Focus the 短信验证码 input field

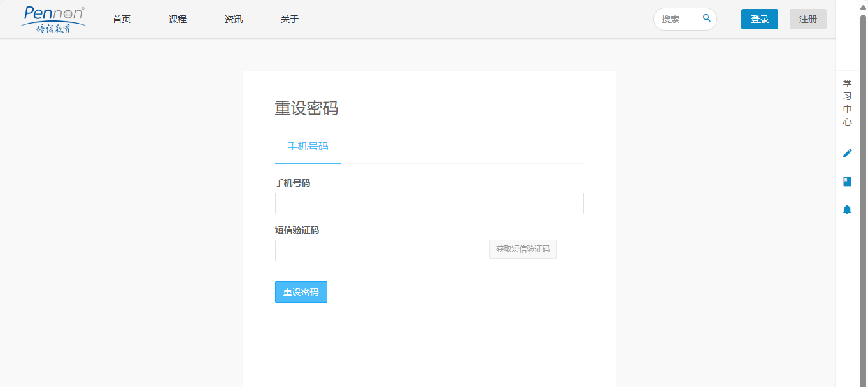[x=375, y=251]
